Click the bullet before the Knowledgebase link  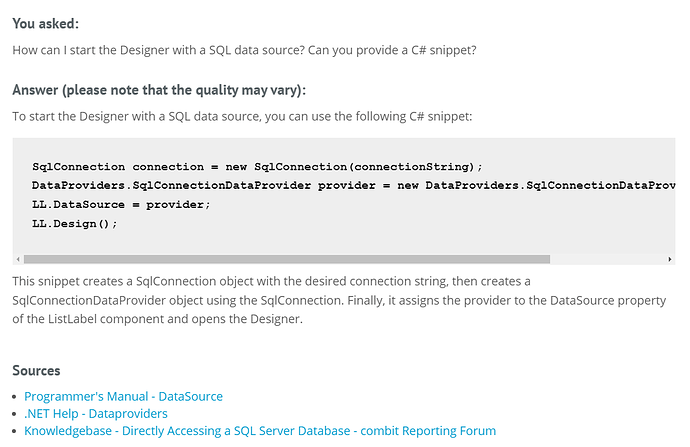pyautogui.click(x=15, y=431)
